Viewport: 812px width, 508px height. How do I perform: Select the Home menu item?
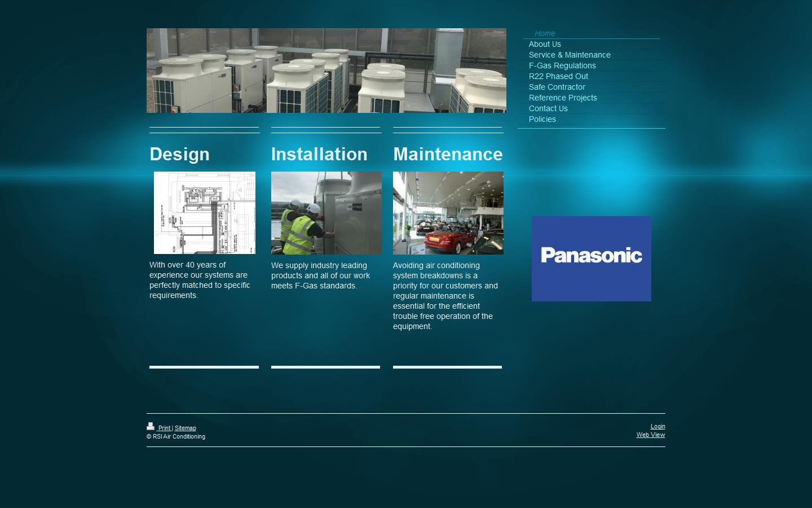544,33
